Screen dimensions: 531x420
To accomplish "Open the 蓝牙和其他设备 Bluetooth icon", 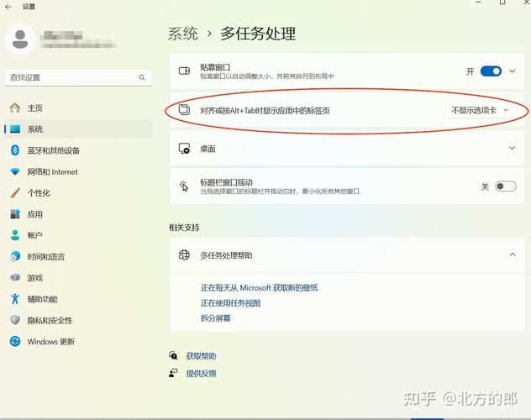I will point(15,150).
